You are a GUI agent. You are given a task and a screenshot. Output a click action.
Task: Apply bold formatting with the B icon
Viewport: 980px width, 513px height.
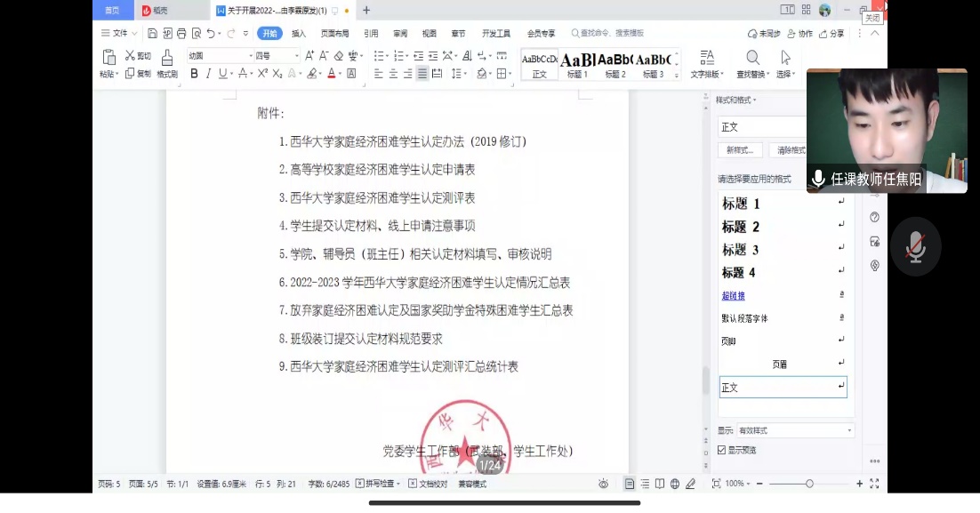pos(195,74)
